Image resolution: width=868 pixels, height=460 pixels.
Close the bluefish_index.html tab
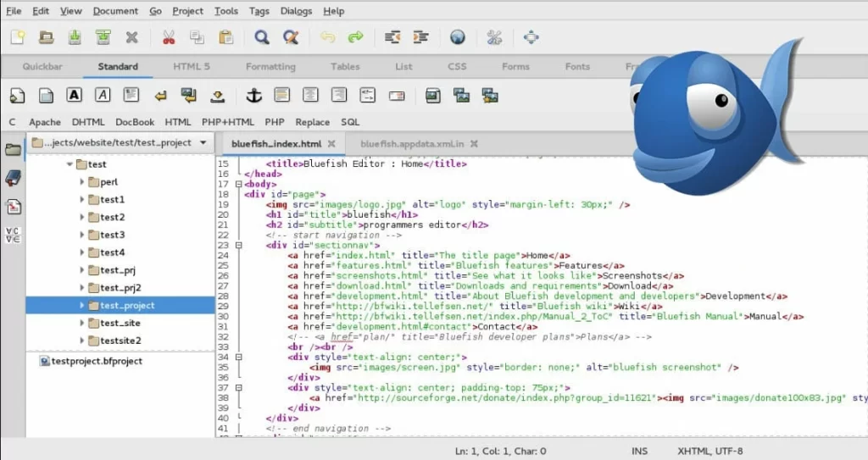coord(331,144)
